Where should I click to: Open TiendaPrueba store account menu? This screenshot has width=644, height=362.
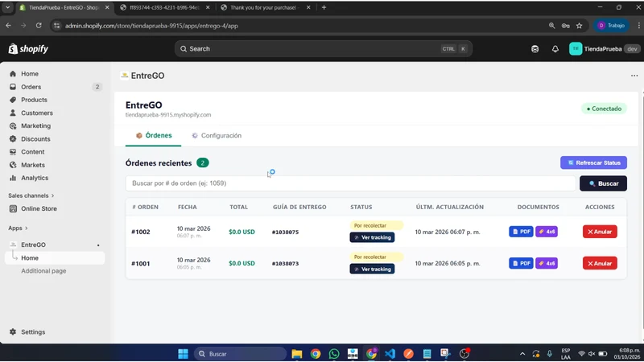[x=605, y=49]
